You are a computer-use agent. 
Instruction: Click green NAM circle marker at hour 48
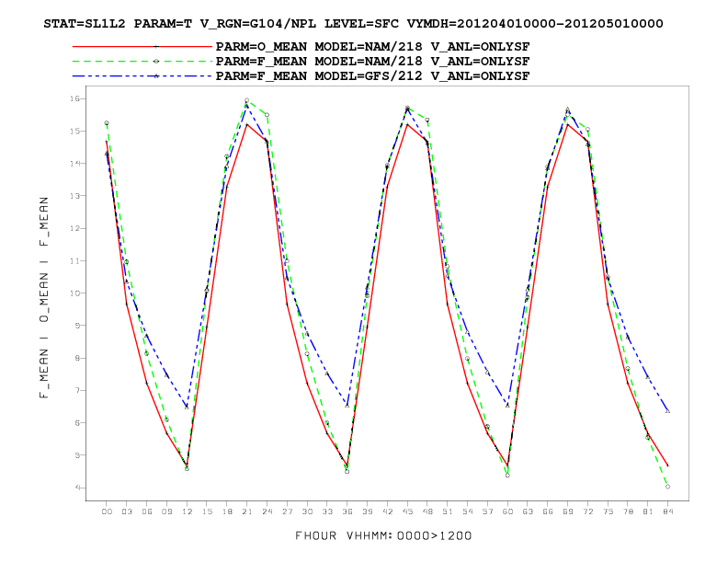point(427,120)
